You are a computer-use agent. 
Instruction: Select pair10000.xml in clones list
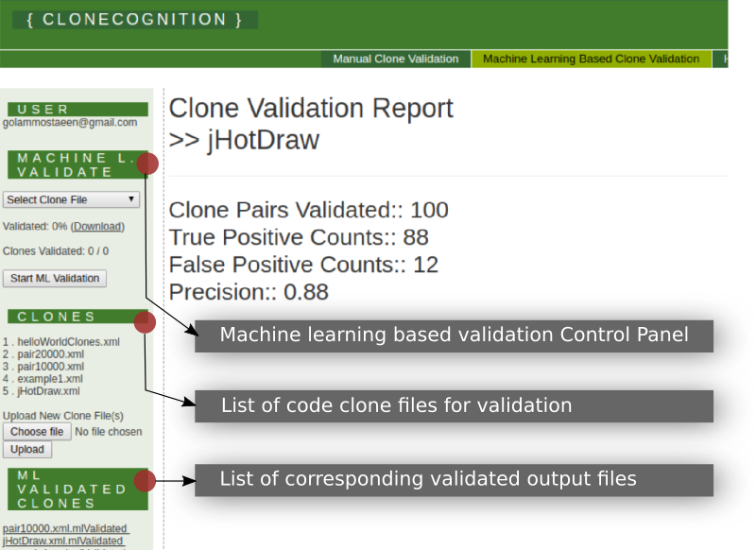point(51,367)
